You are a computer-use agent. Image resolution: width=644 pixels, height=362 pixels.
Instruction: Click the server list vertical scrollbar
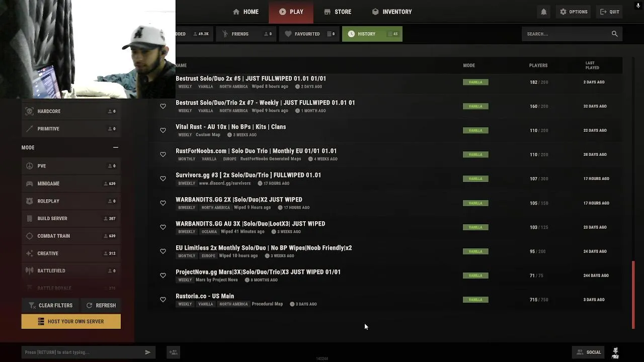[x=633, y=295]
